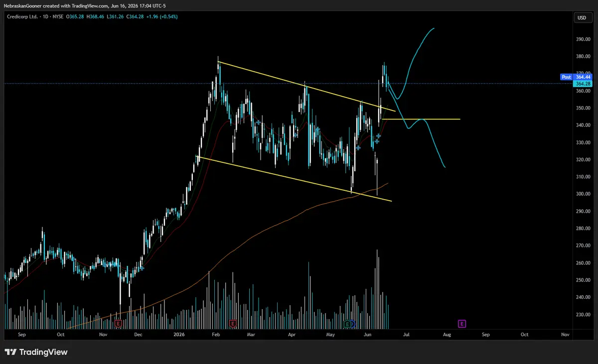The width and height of the screenshot is (598, 364).
Task: Click the 230.00 price axis label
Action: 583,315
